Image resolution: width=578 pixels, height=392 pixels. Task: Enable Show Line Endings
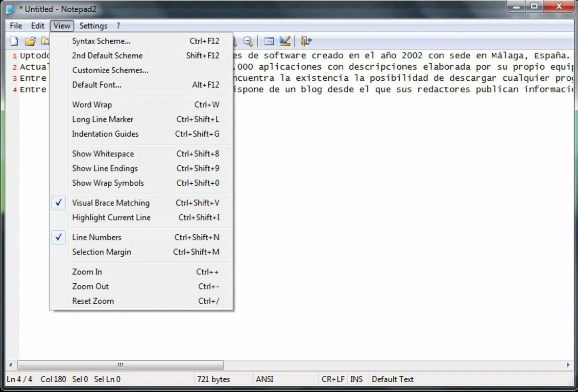pyautogui.click(x=141, y=169)
